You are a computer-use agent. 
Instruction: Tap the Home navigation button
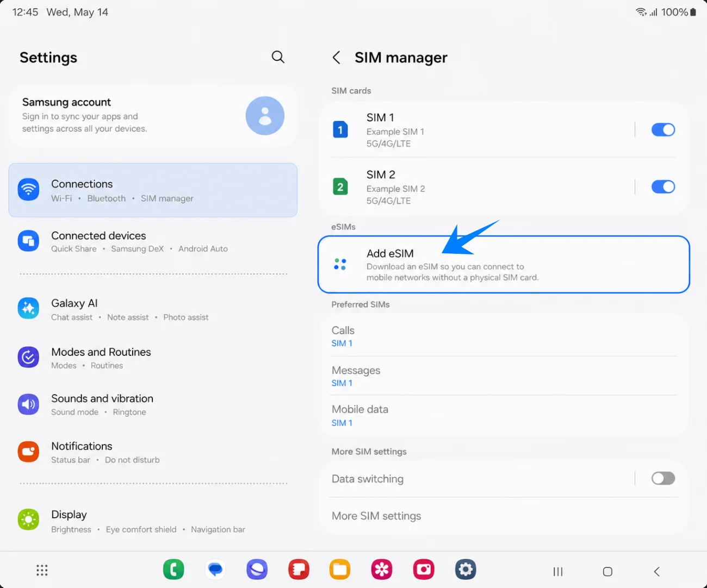pos(607,571)
